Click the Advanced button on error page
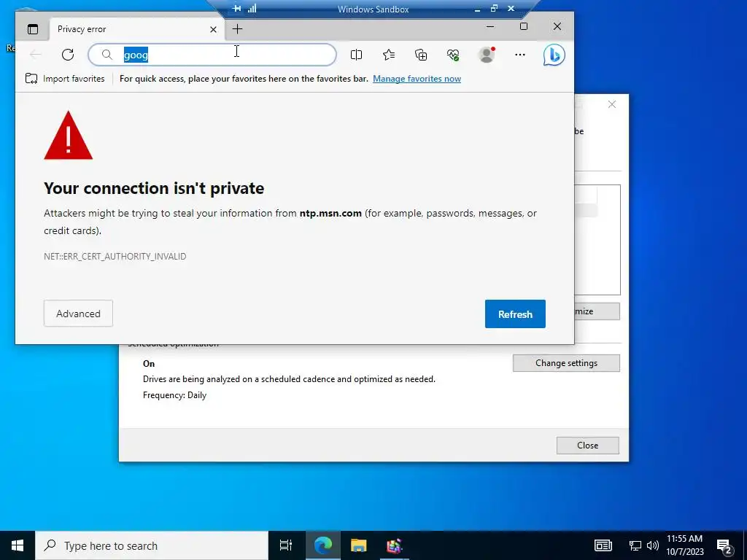Viewport: 747px width, 560px height. point(78,314)
